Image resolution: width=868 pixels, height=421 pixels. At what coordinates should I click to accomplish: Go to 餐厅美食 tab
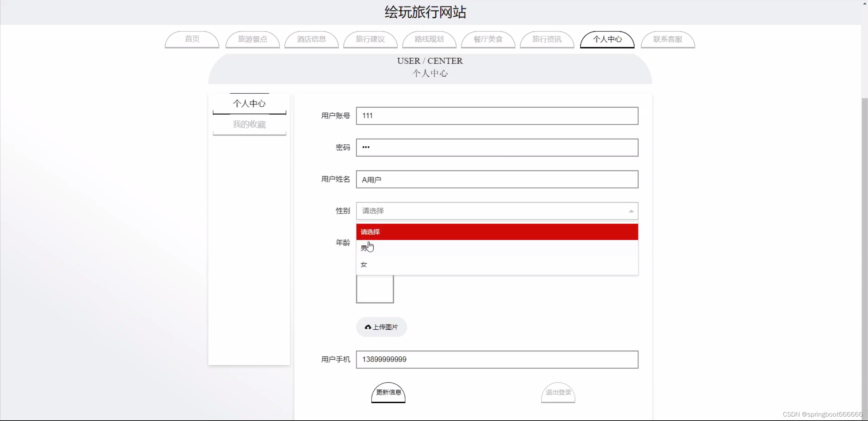click(488, 39)
